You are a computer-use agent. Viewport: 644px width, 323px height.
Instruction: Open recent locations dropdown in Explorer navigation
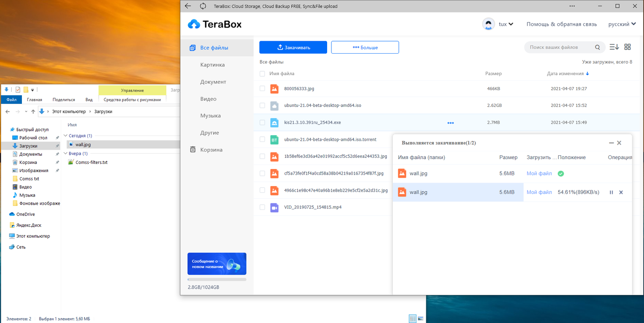click(x=26, y=112)
